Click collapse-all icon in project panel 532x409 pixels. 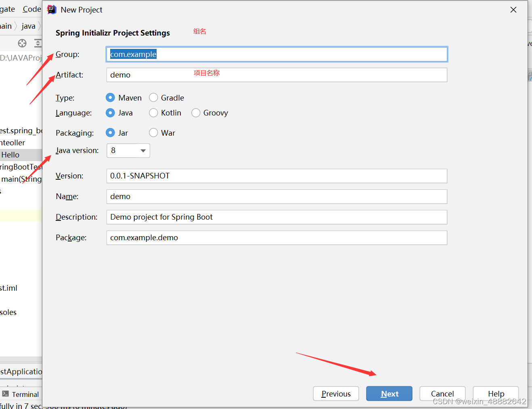[x=38, y=43]
